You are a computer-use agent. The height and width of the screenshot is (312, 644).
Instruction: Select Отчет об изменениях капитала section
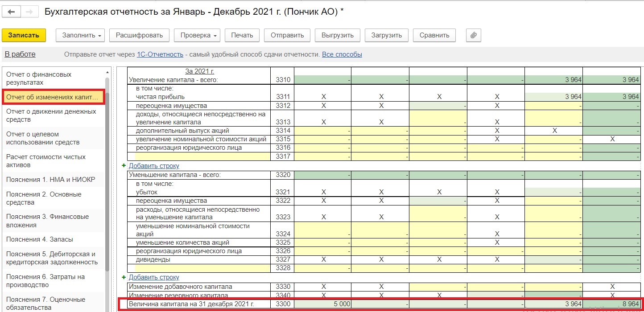tap(54, 97)
